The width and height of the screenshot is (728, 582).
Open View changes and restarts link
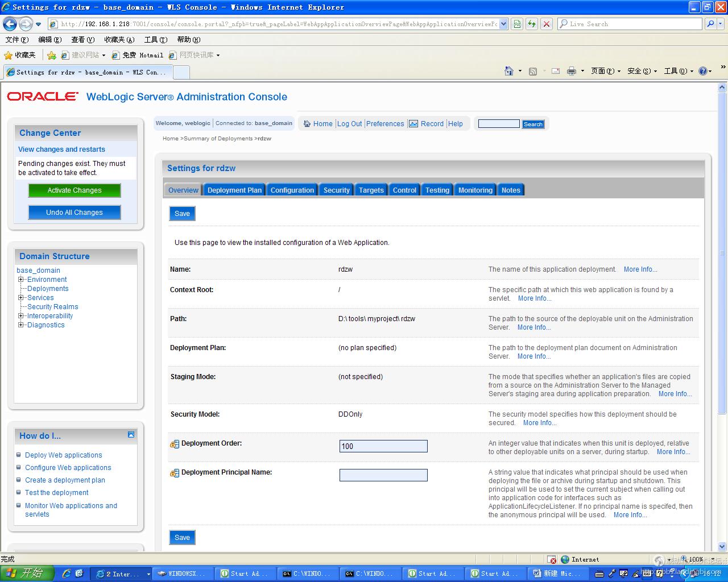(x=61, y=149)
